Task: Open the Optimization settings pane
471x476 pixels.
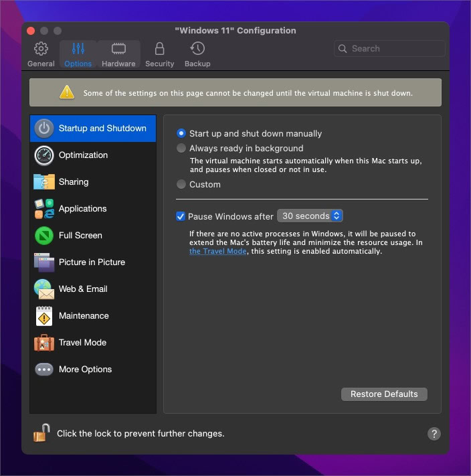Action: pyautogui.click(x=93, y=155)
